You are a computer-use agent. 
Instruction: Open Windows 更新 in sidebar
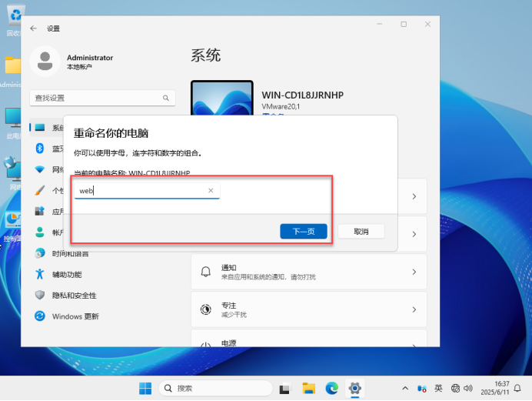pos(75,316)
